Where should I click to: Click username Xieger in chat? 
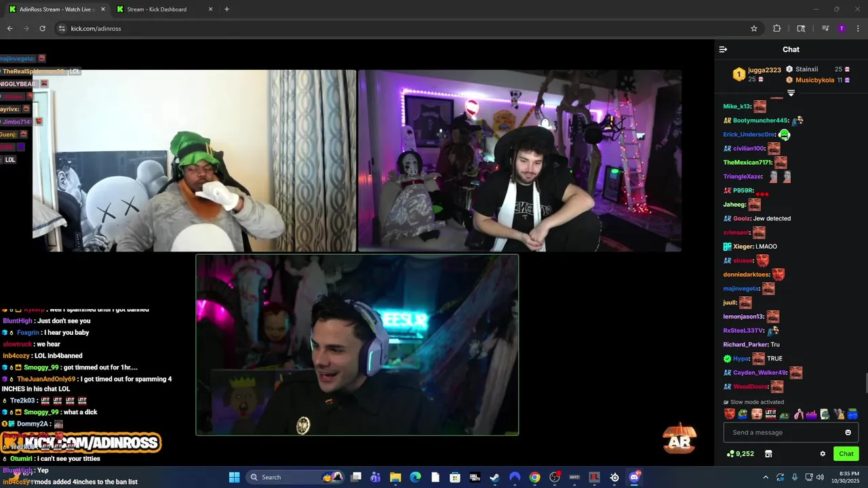coord(743,247)
